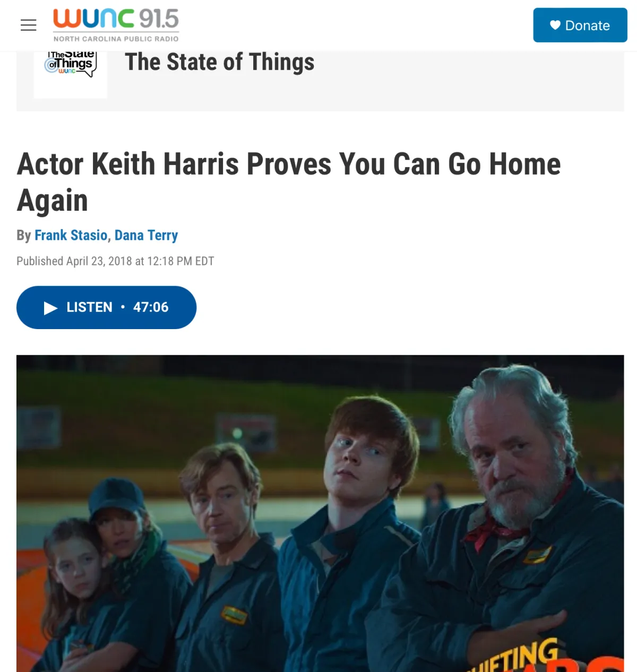
Task: Click the 47:06 audio duration
Action: [x=151, y=307]
